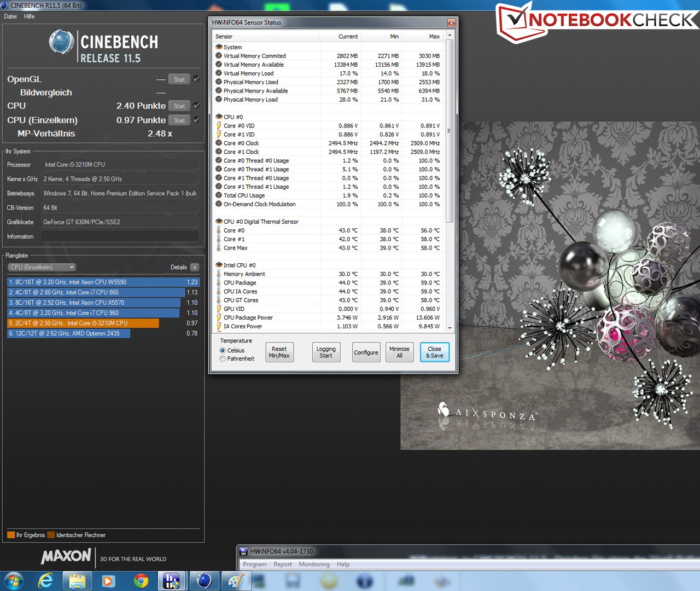Screen dimensions: 700x591
Task: Click the sensor list scroll down arrow
Action: click(450, 328)
